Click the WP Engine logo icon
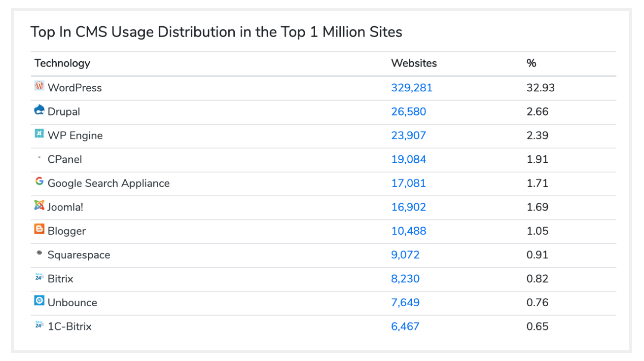Viewport: 644px width, 361px height. coord(39,134)
